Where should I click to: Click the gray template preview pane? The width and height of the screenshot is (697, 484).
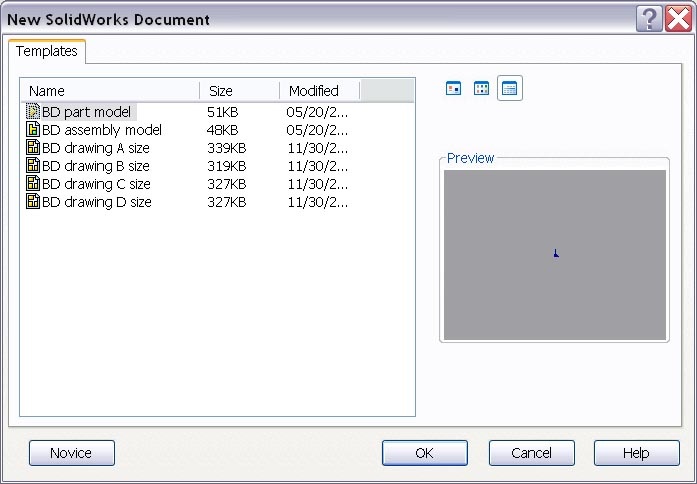[555, 255]
